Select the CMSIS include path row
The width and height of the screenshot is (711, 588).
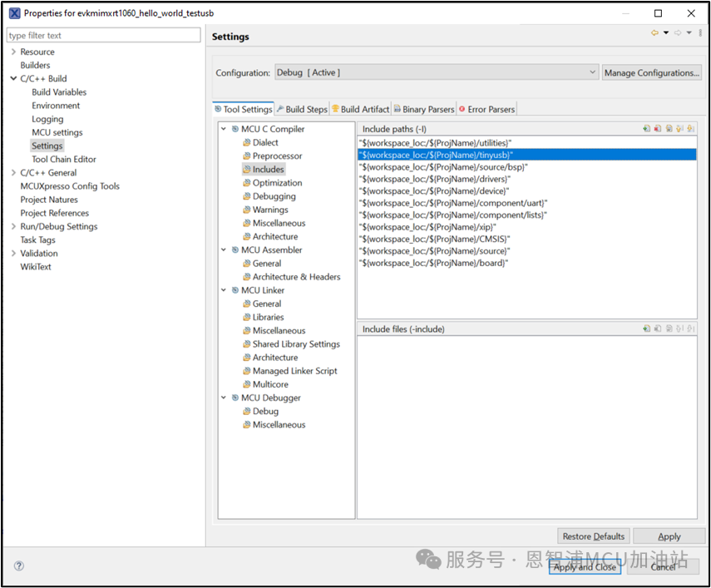point(527,239)
